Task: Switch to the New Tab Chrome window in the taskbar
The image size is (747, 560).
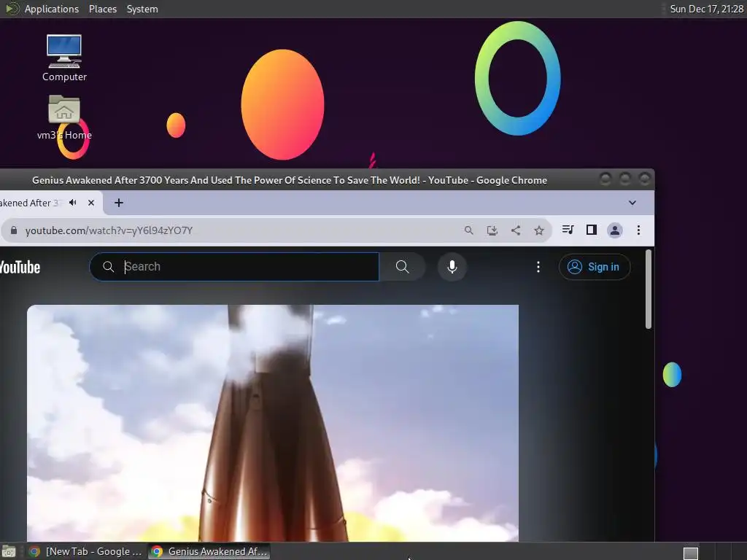Action: coord(86,551)
